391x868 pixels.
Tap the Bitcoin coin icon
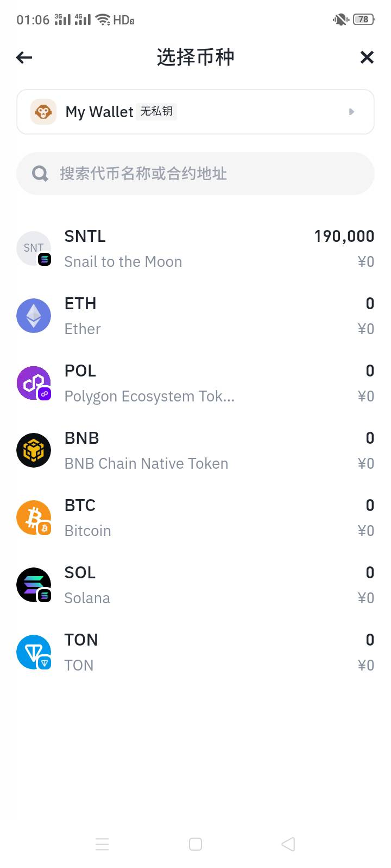point(34,518)
